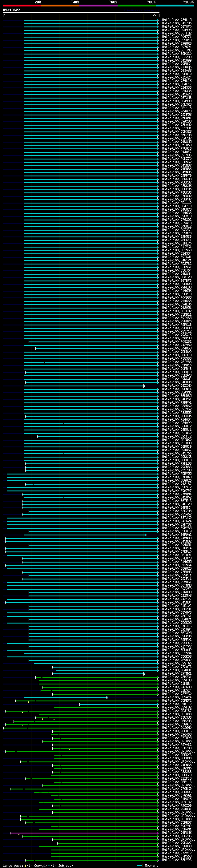Select label UniRef100_P38563
Screen dimensions: 197x868
(177, 358)
